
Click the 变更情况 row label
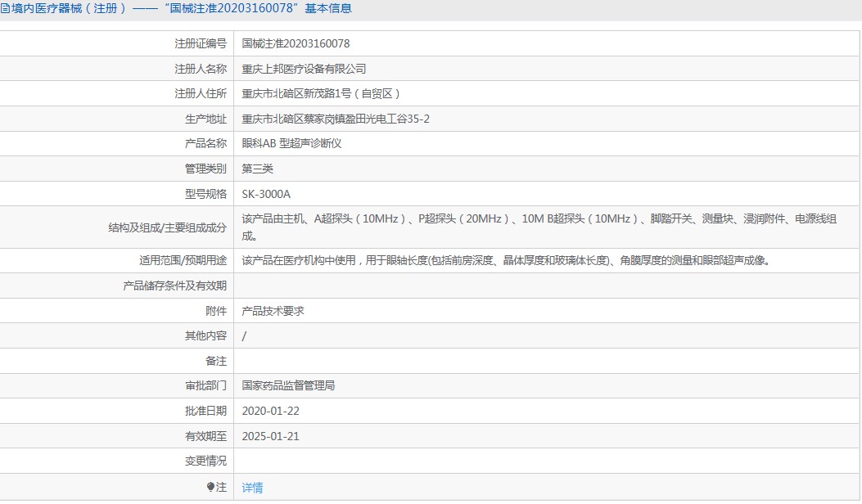[206, 461]
